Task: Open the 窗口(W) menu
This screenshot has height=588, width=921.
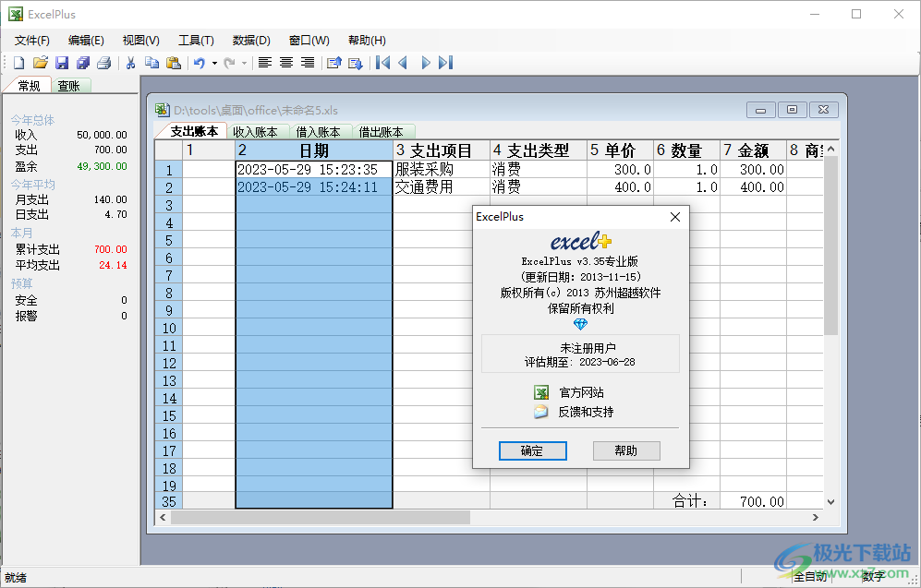Action: [309, 41]
